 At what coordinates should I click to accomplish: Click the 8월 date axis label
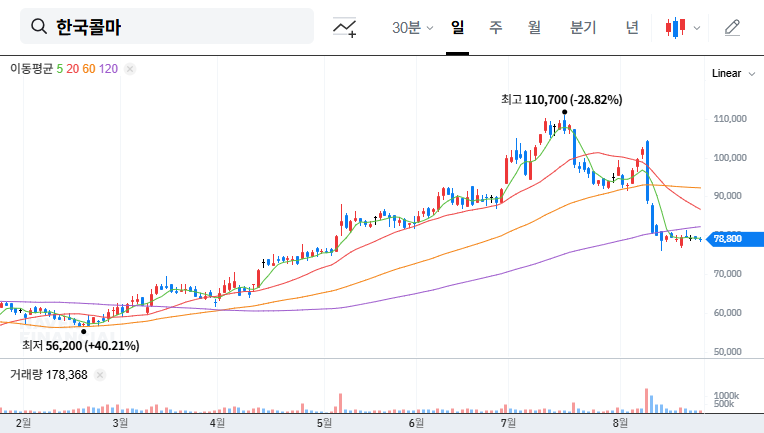pyautogui.click(x=620, y=423)
